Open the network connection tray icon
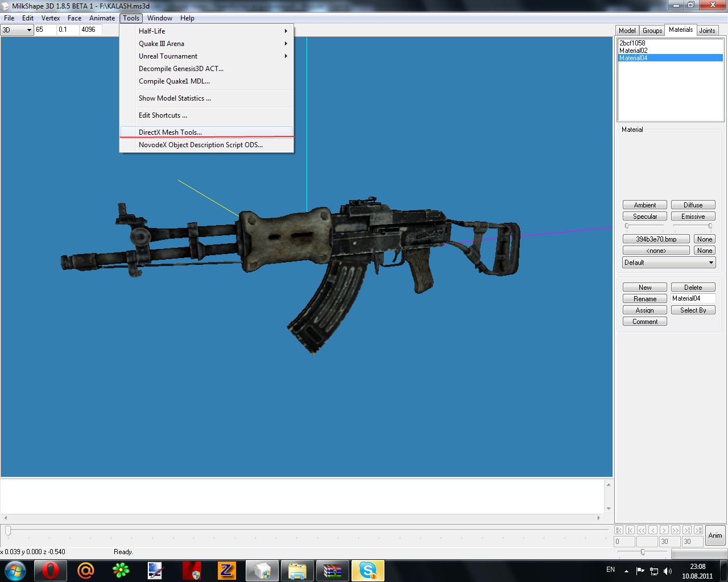728x582 pixels. coord(654,571)
